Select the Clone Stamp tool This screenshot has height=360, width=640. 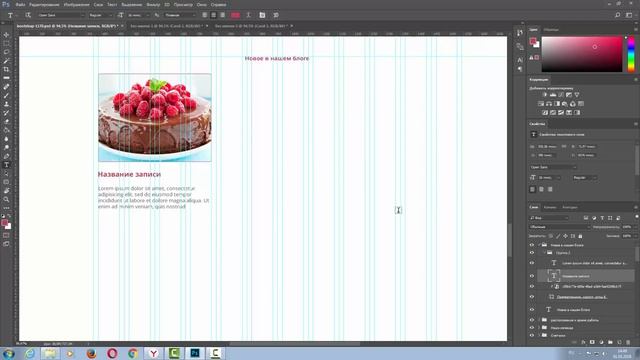pyautogui.click(x=6, y=104)
